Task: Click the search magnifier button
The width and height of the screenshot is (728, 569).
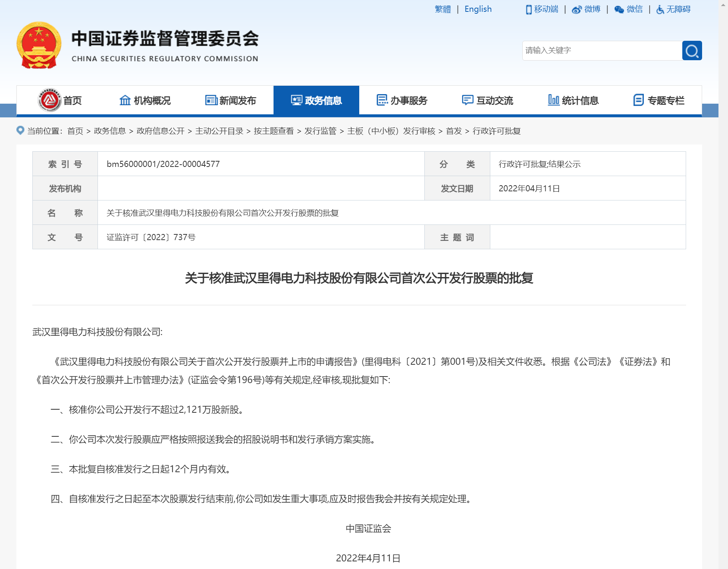Action: click(692, 50)
